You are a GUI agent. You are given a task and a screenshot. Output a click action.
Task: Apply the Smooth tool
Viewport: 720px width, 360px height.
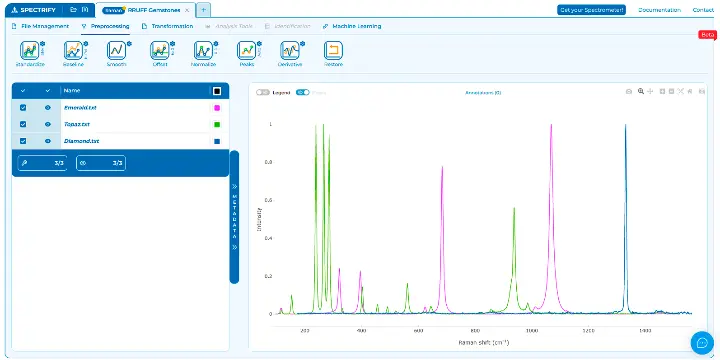point(116,51)
